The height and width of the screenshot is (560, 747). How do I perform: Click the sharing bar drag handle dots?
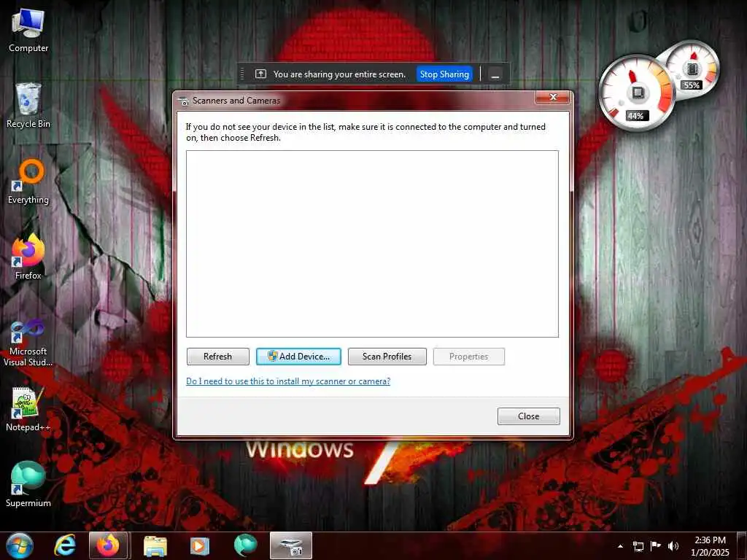pyautogui.click(x=242, y=74)
